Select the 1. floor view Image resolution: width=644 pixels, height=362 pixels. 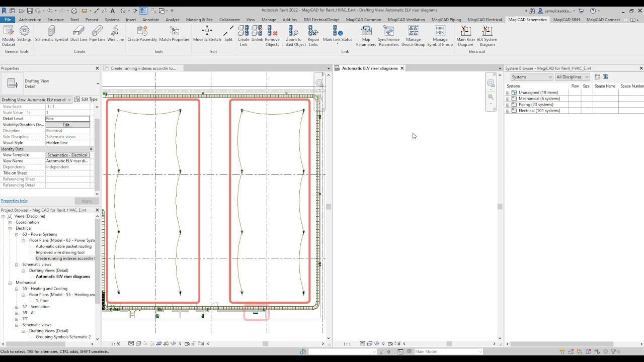click(42, 301)
